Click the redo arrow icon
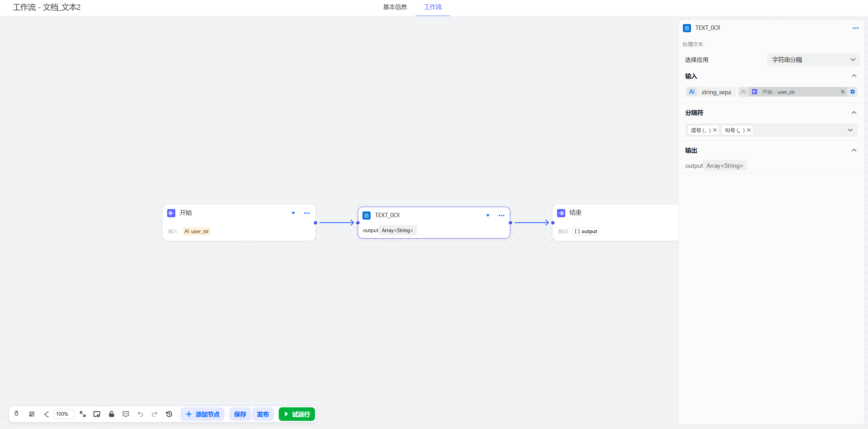Viewport: 868px width, 429px height. pos(155,414)
